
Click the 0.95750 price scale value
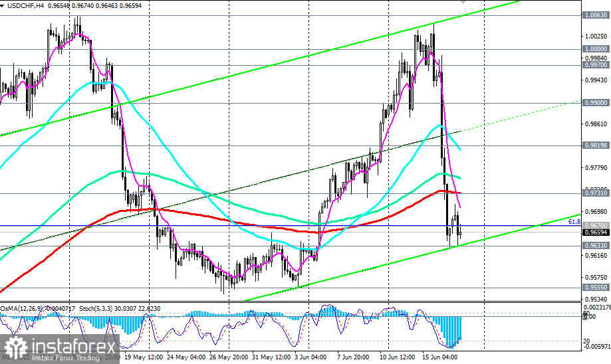[x=596, y=278]
